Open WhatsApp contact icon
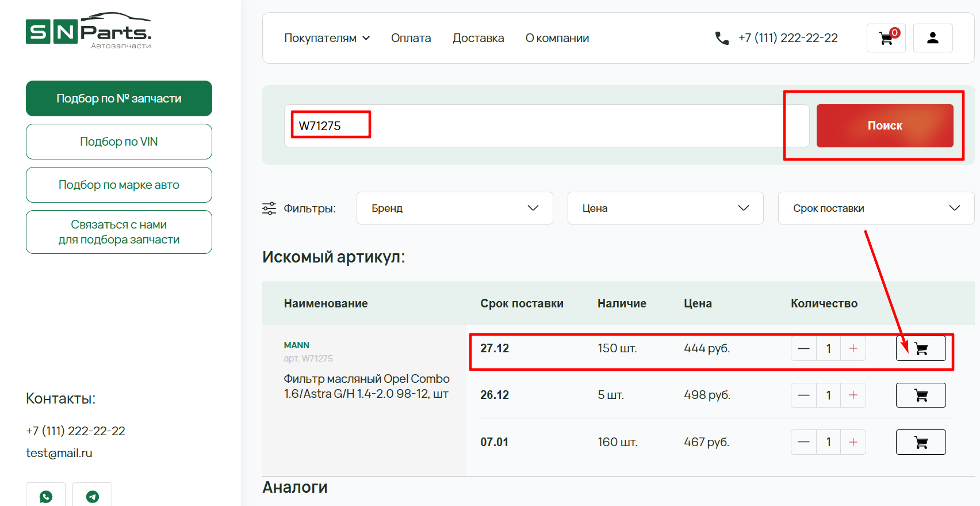This screenshot has height=506, width=980. click(46, 496)
